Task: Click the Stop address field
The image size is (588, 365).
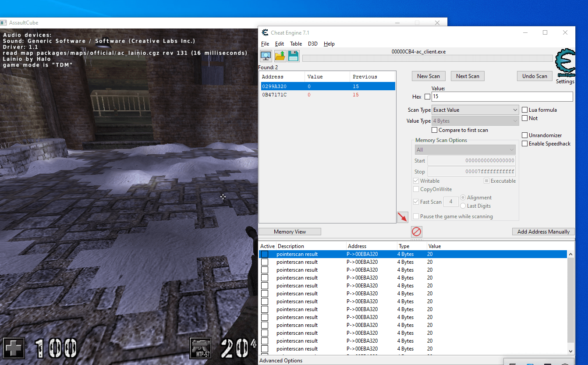Action: pos(471,172)
